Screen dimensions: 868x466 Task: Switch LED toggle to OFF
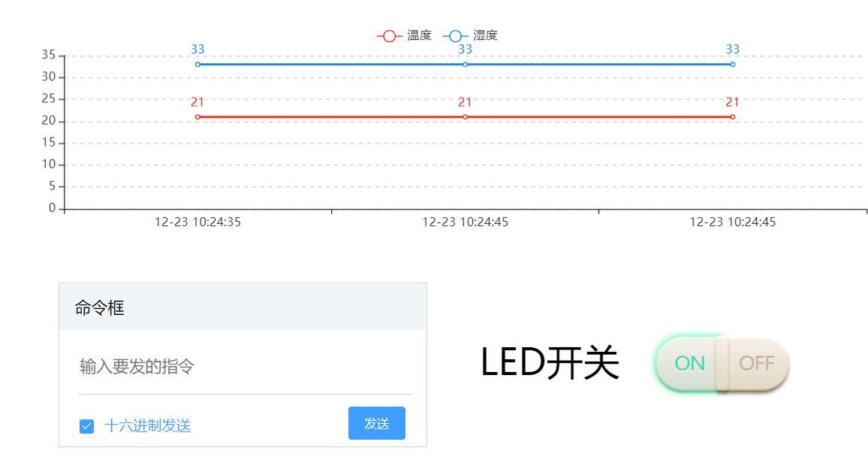757,364
